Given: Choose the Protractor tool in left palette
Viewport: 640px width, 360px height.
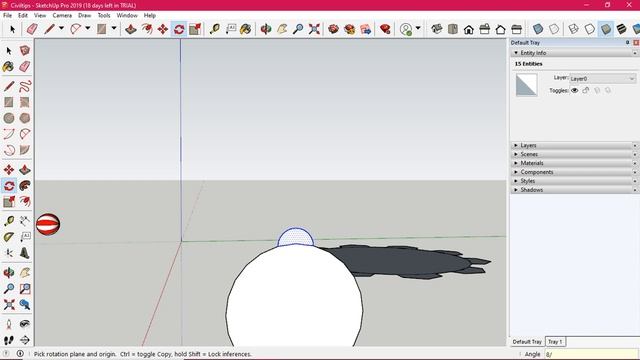Looking at the screenshot, I should click(9, 237).
